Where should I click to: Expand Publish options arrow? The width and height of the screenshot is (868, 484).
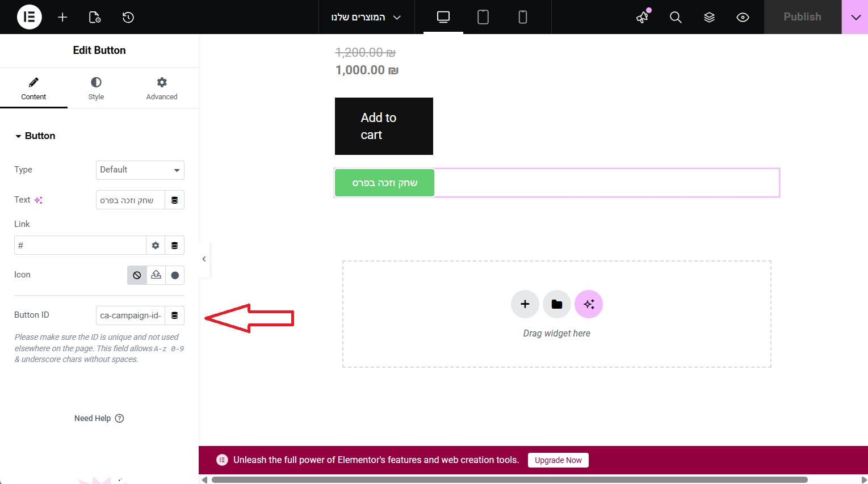(855, 17)
